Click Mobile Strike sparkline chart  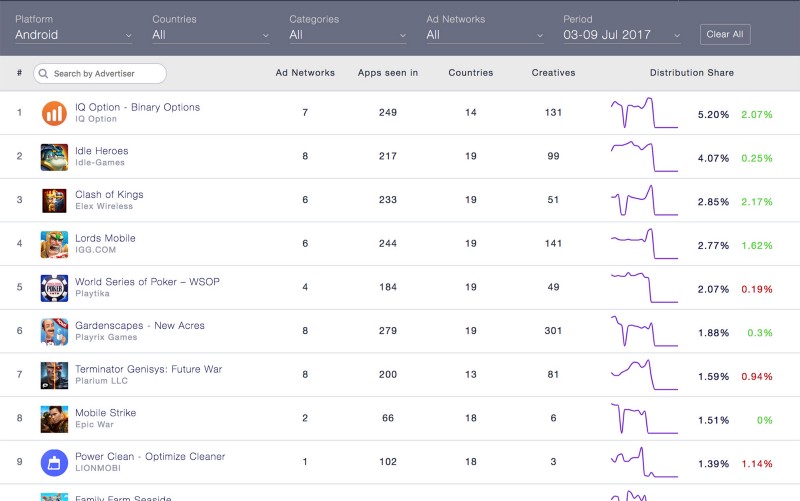pyautogui.click(x=644, y=419)
